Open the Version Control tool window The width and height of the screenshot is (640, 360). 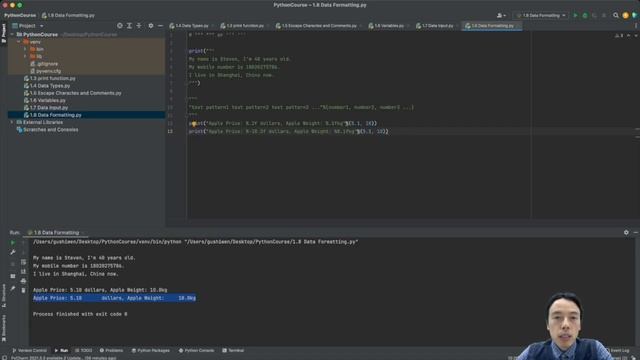click(x=29, y=350)
